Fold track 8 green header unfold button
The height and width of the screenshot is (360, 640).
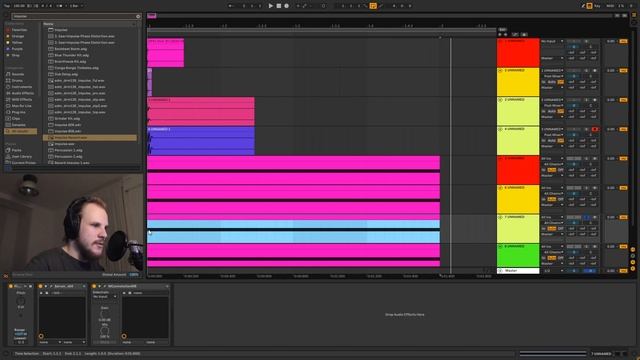pos(500,247)
